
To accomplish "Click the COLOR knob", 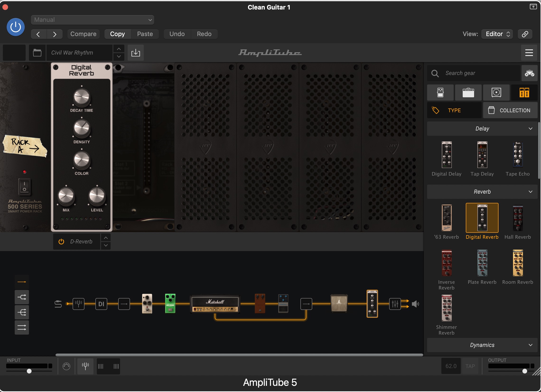I will (x=82, y=160).
